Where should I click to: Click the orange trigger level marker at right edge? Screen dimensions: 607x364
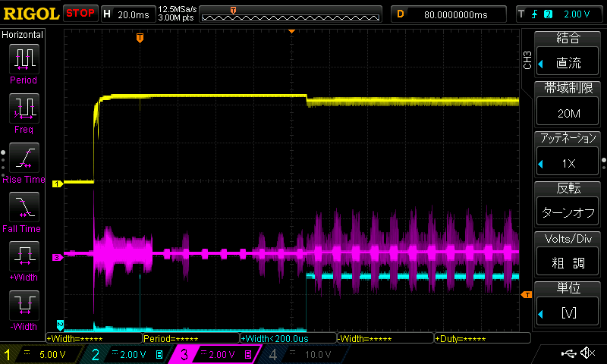click(x=527, y=295)
